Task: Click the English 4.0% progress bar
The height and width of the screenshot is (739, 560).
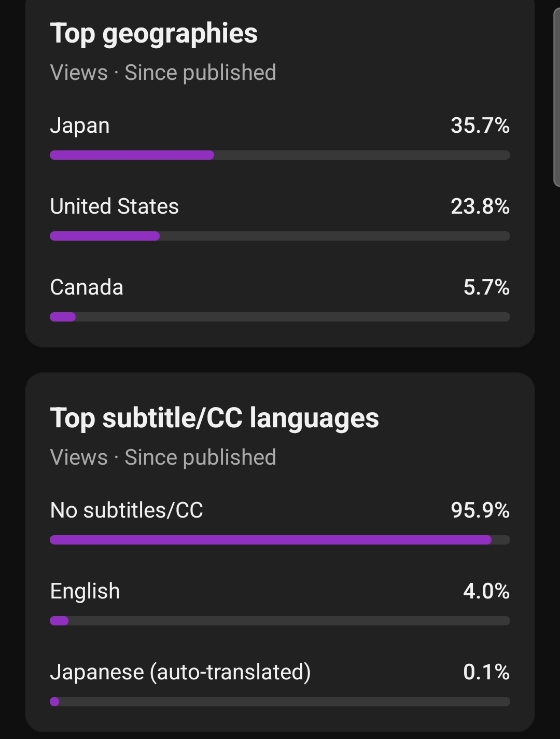Action: pos(279,621)
